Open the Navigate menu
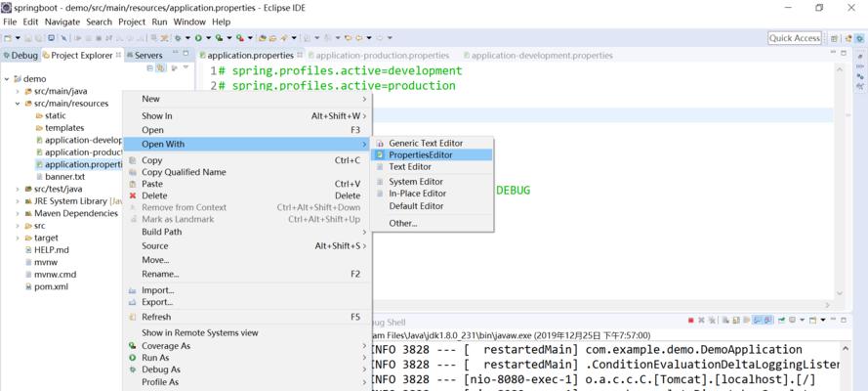 pos(62,22)
